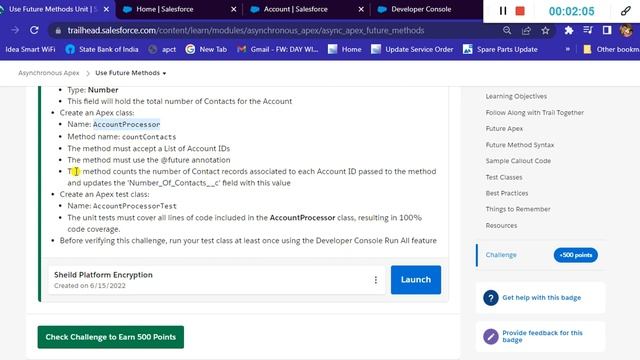
Task: Click the countContacts method name text
Action: 149,137
